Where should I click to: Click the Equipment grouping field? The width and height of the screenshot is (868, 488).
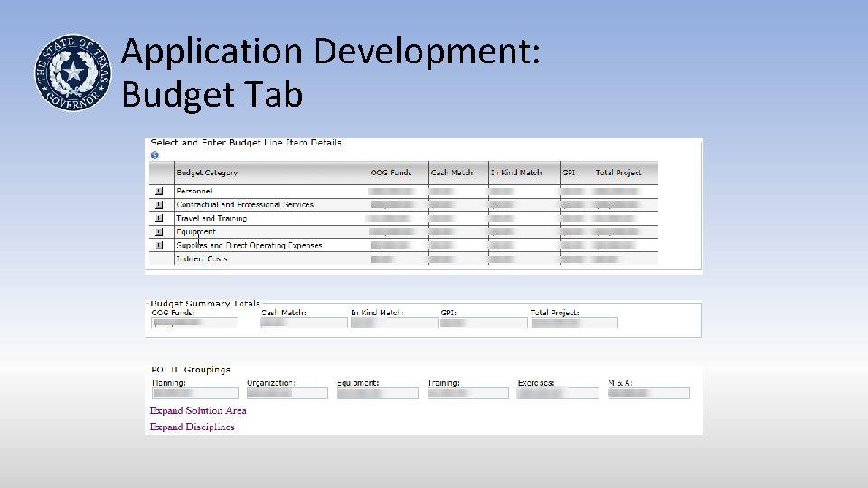[x=378, y=393]
